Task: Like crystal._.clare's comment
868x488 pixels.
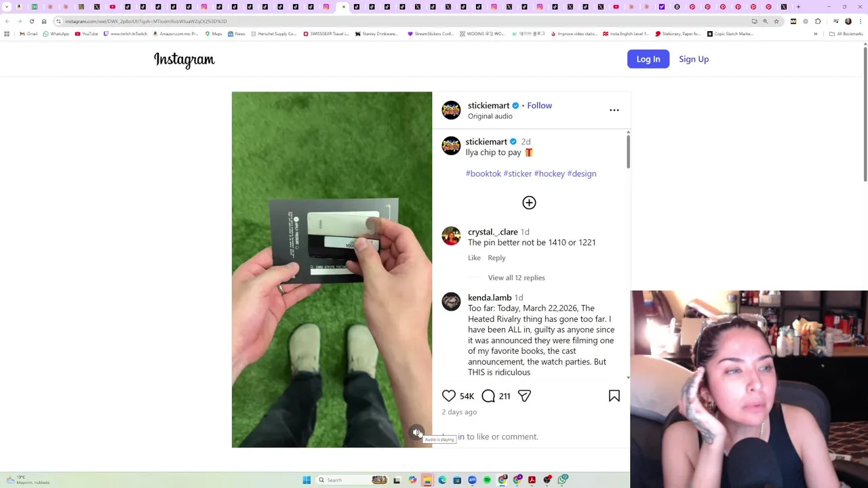Action: pyautogui.click(x=474, y=258)
